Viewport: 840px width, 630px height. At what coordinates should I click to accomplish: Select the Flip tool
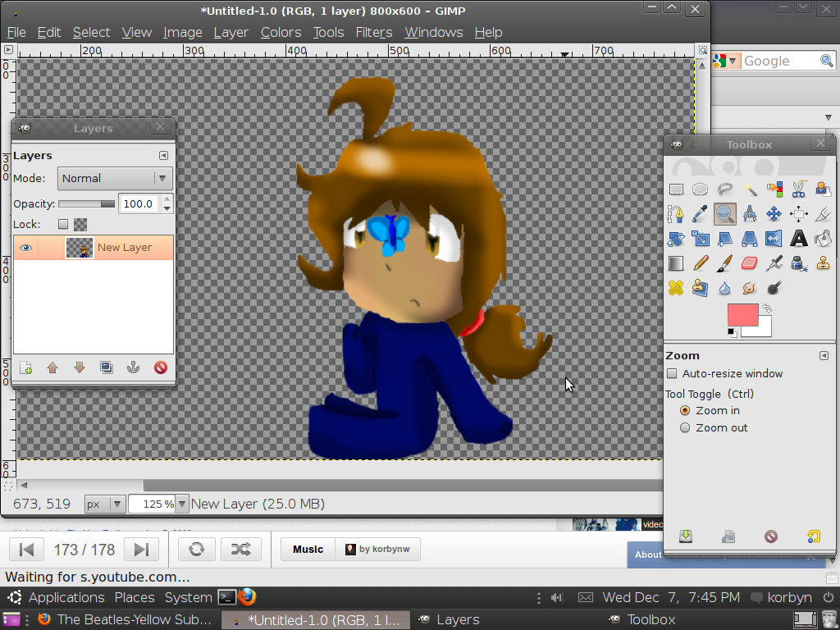coord(774,239)
